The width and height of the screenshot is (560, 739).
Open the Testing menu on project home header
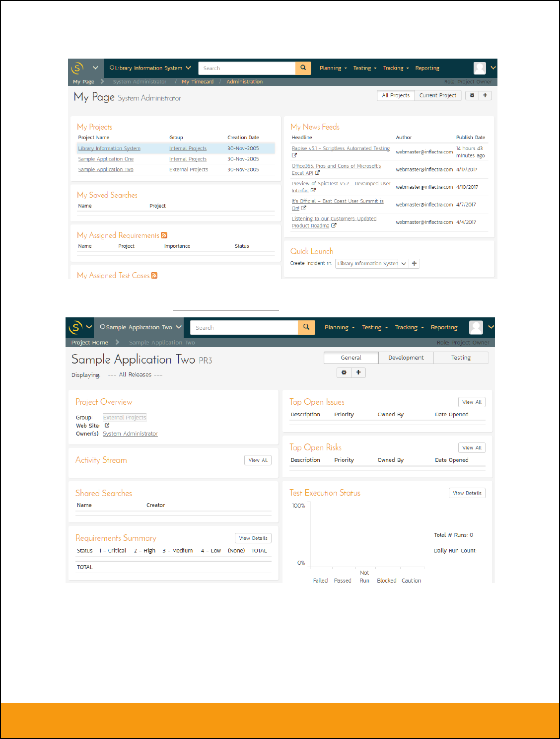tap(375, 327)
